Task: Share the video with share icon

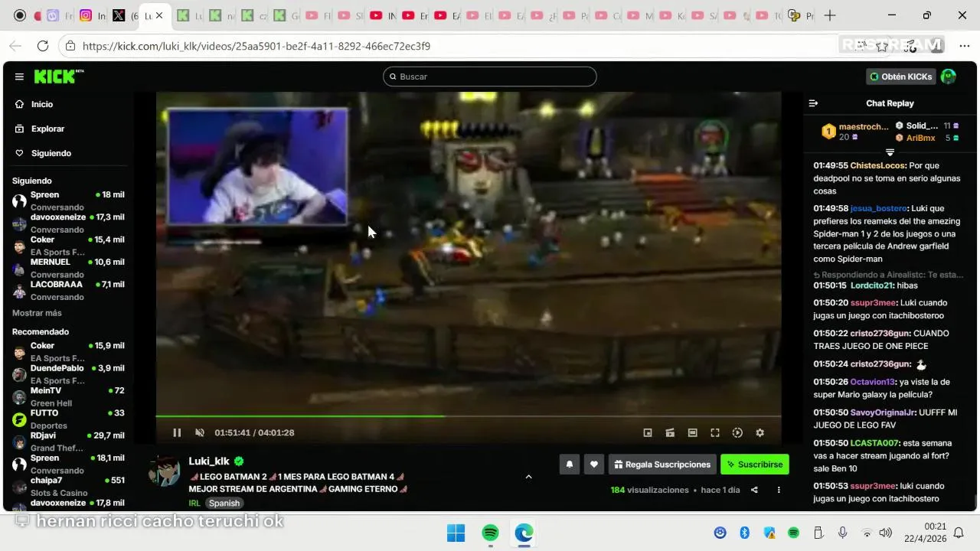Action: pos(754,490)
